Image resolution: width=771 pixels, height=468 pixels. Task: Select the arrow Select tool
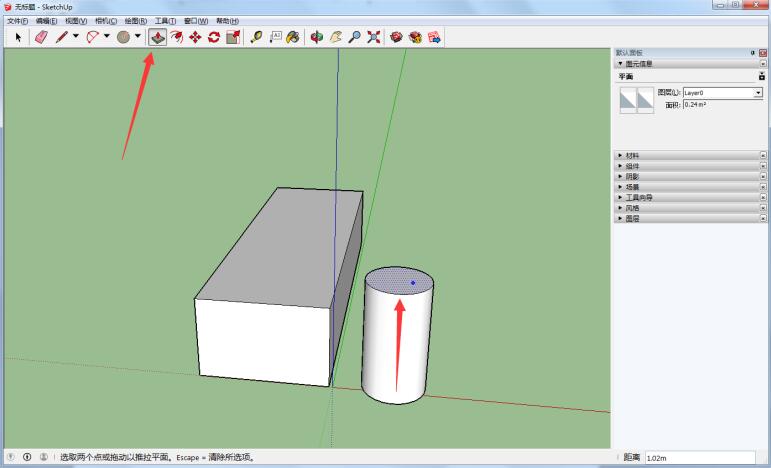point(19,37)
